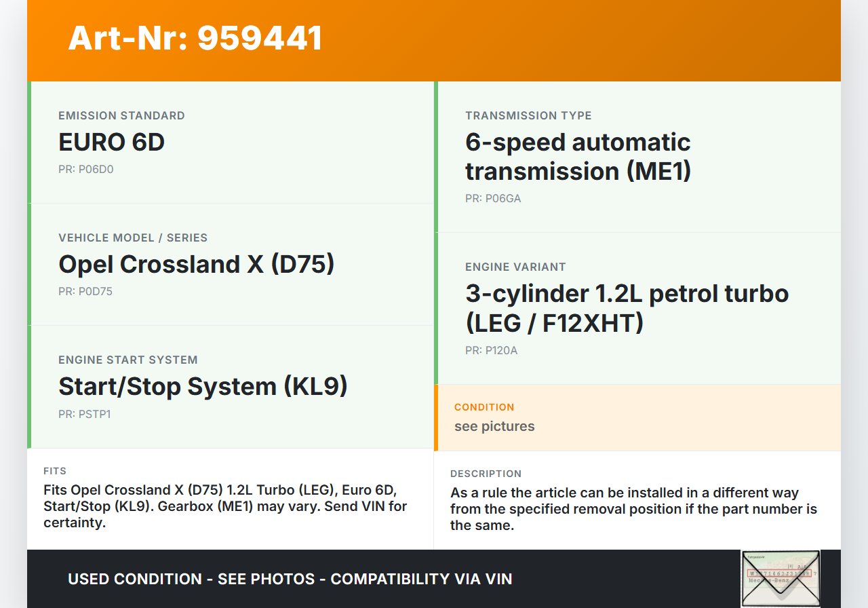The height and width of the screenshot is (608, 868).
Task: Select the 6-speed automatic transmission (ME1) text
Action: point(578,157)
